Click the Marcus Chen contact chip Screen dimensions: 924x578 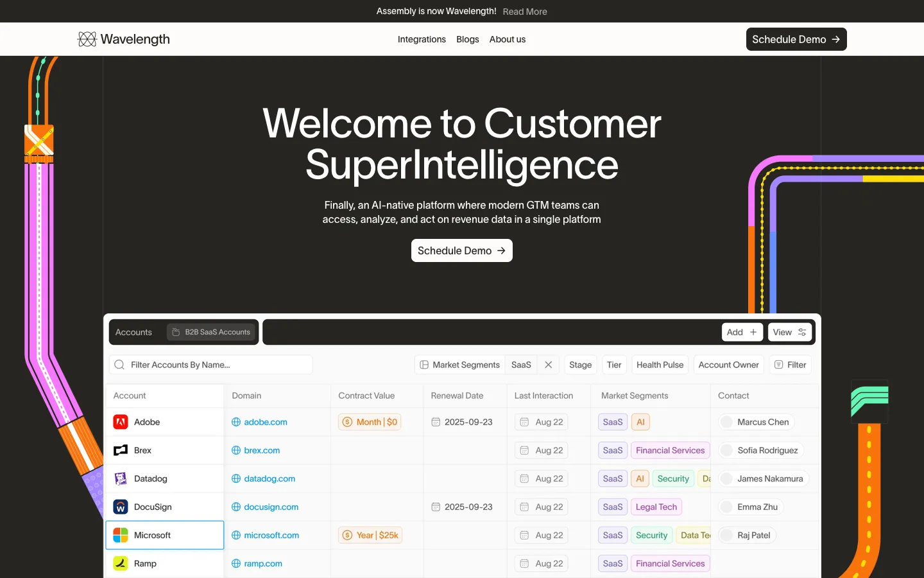[x=756, y=422]
